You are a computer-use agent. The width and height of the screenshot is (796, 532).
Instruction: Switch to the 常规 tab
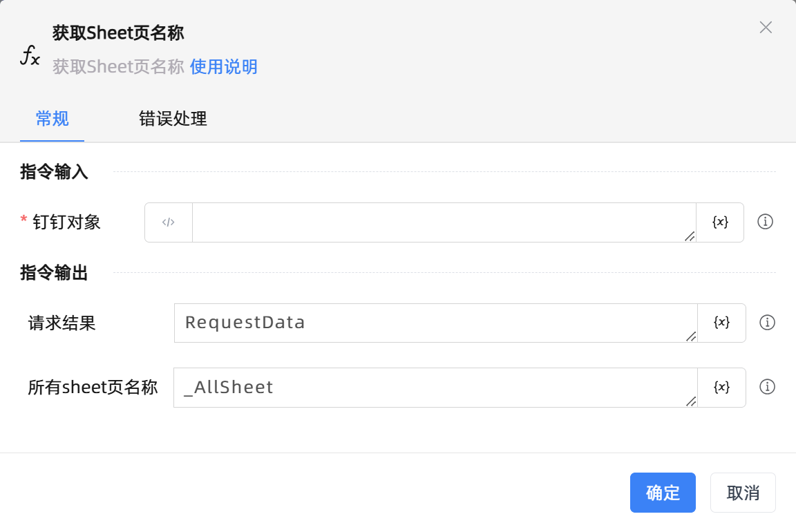click(53, 119)
